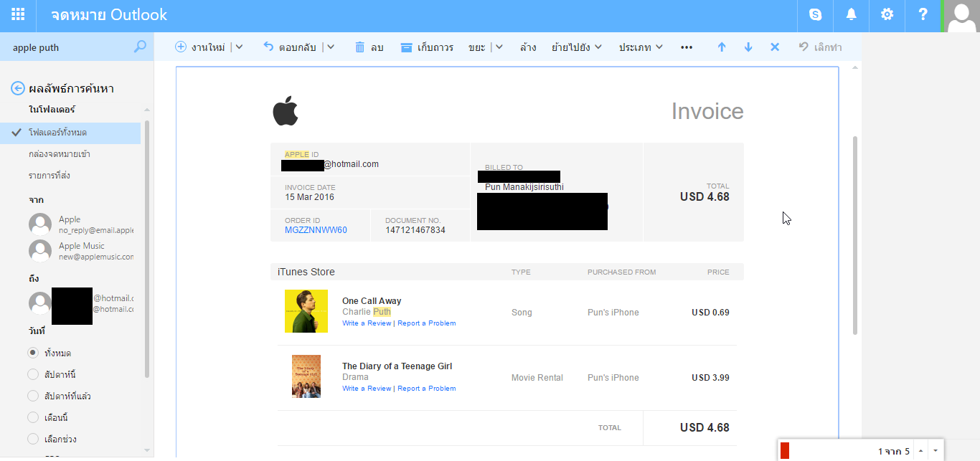Click the One Call Away song title
The image size is (980, 461).
372,301
